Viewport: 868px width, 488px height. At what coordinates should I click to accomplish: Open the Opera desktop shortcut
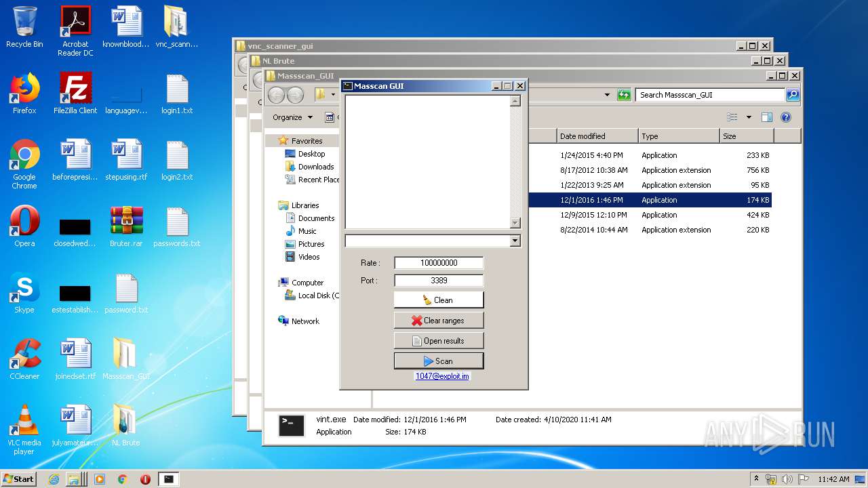24,227
